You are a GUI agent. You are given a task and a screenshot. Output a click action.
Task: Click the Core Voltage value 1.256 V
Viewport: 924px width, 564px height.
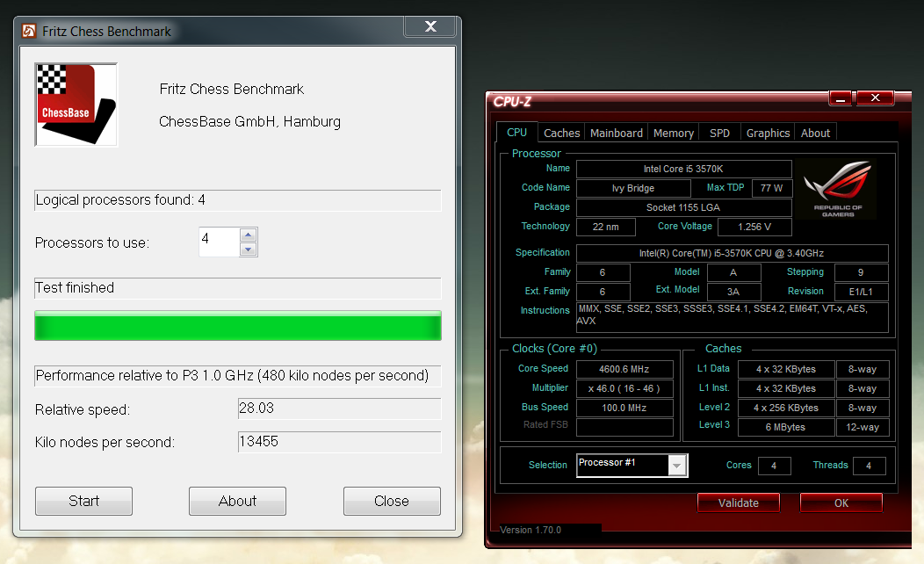(x=754, y=227)
